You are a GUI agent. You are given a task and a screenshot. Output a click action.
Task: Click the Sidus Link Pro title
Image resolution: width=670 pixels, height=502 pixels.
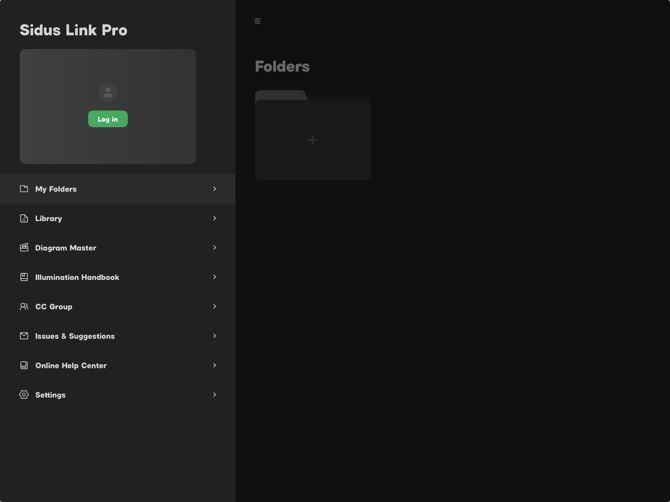tap(73, 30)
